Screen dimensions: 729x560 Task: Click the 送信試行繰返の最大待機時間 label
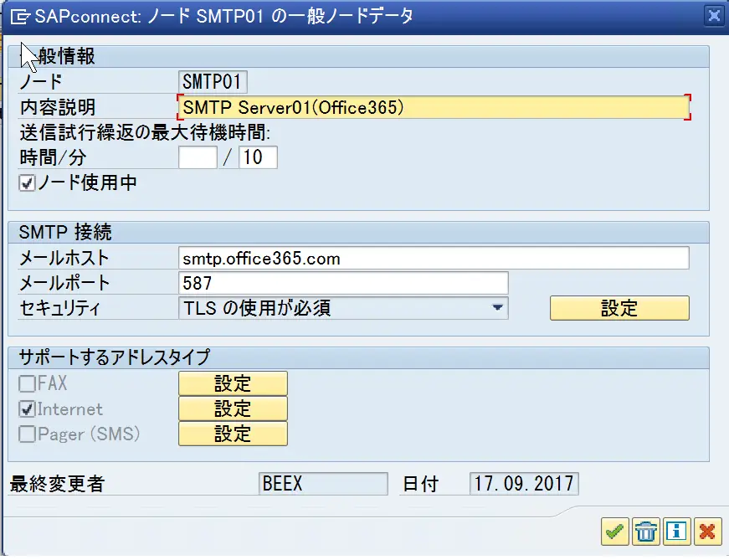pos(145,133)
